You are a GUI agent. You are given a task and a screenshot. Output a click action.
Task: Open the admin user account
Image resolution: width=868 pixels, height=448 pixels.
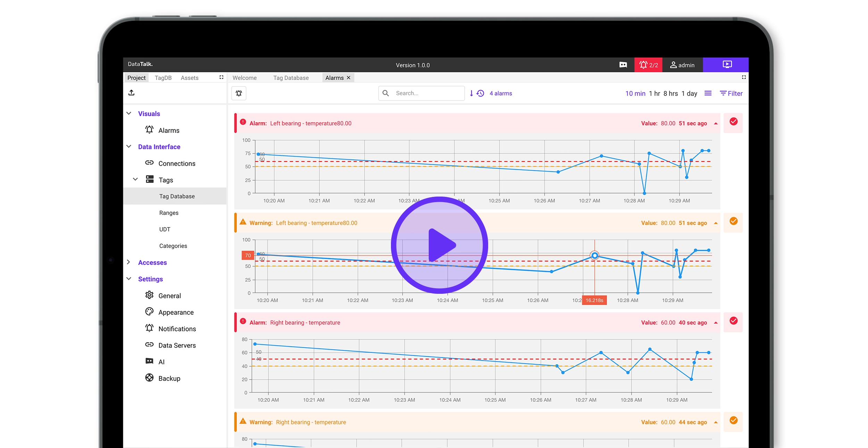[x=682, y=65]
